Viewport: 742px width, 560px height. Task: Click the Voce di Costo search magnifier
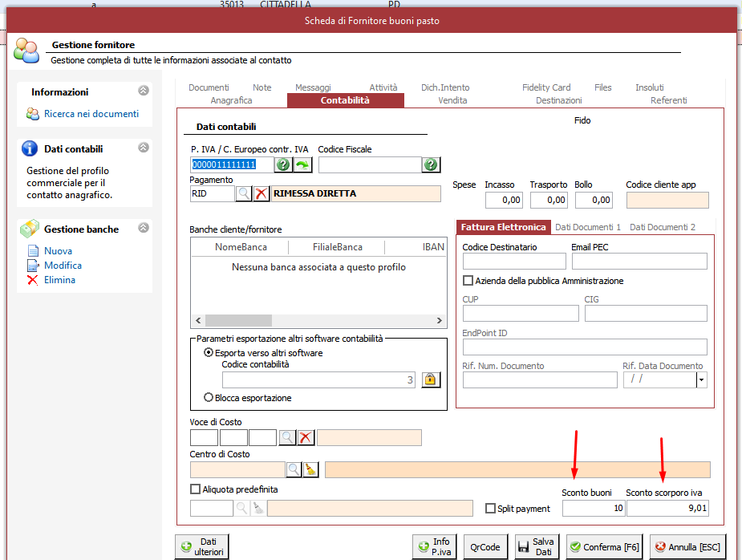[287, 437]
